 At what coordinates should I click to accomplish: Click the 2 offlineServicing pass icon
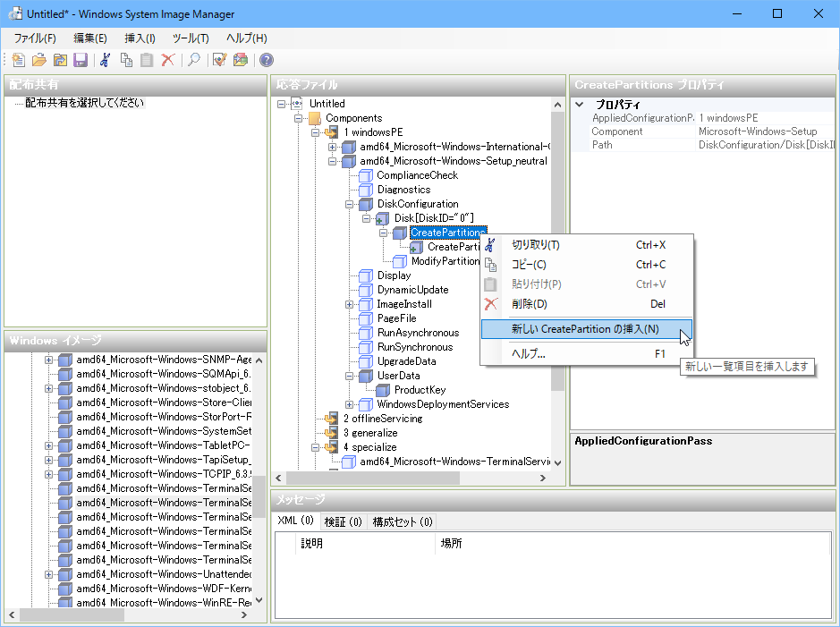pos(332,419)
